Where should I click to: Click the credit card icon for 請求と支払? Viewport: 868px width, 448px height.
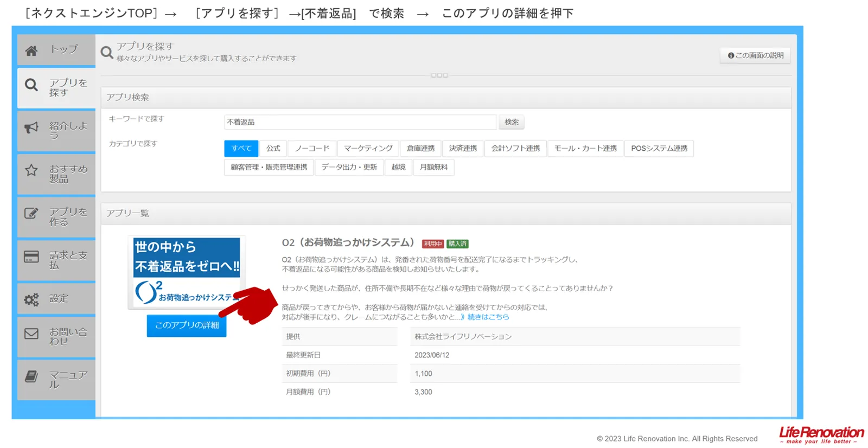click(x=31, y=257)
